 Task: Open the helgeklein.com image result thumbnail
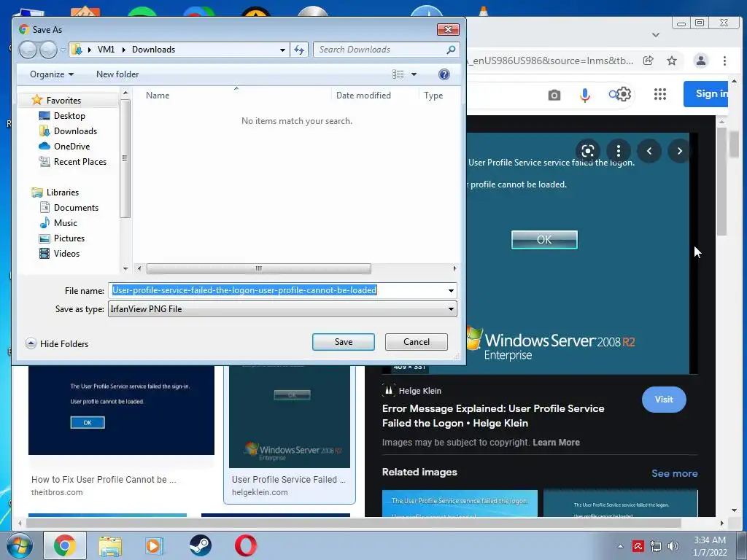[289, 416]
